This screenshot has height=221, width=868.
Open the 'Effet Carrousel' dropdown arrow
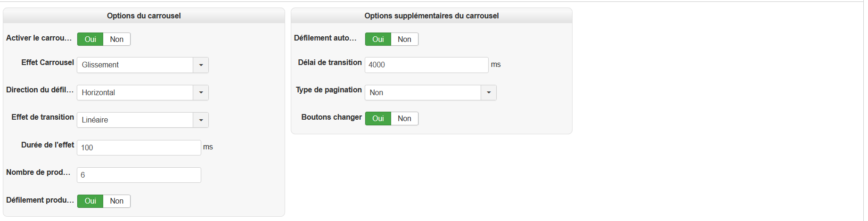[201, 65]
